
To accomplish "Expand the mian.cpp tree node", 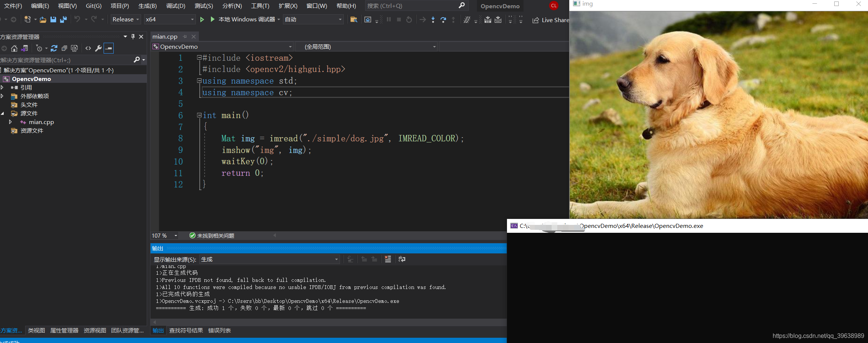I will point(10,122).
